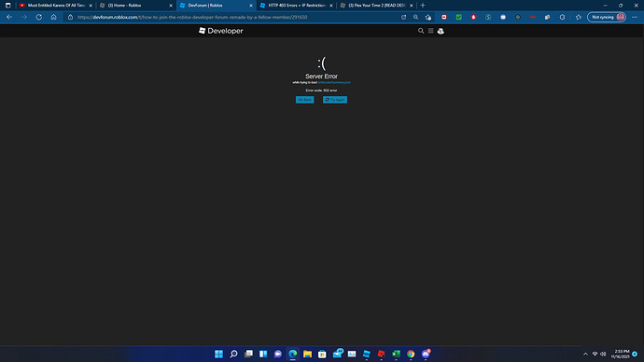644x362 pixels.
Task: Open the DevForum hamburger menu
Action: click(430, 31)
